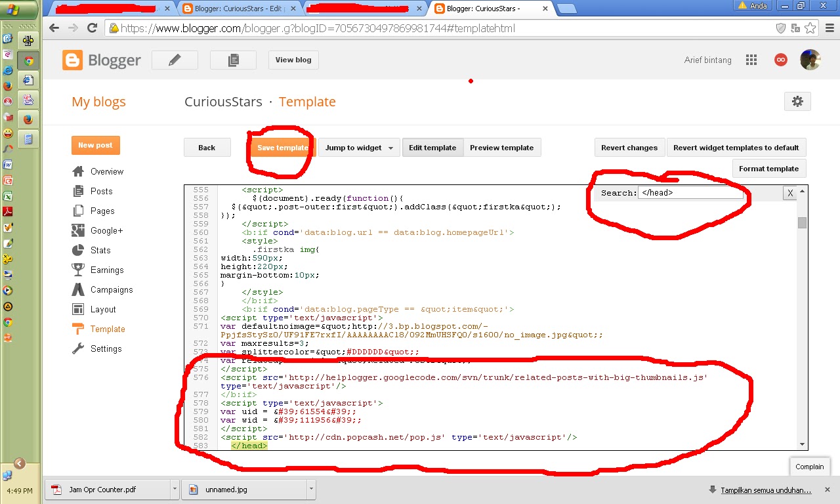840x504 pixels.
Task: Click the translate page icon
Action: coord(795,28)
